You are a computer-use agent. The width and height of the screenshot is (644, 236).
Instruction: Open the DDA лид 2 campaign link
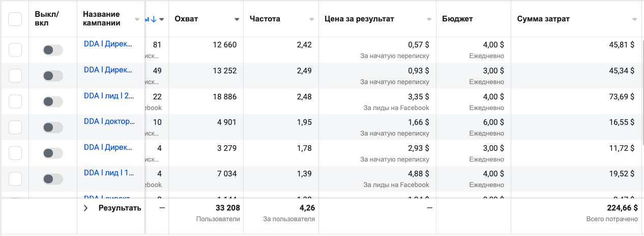coord(109,95)
